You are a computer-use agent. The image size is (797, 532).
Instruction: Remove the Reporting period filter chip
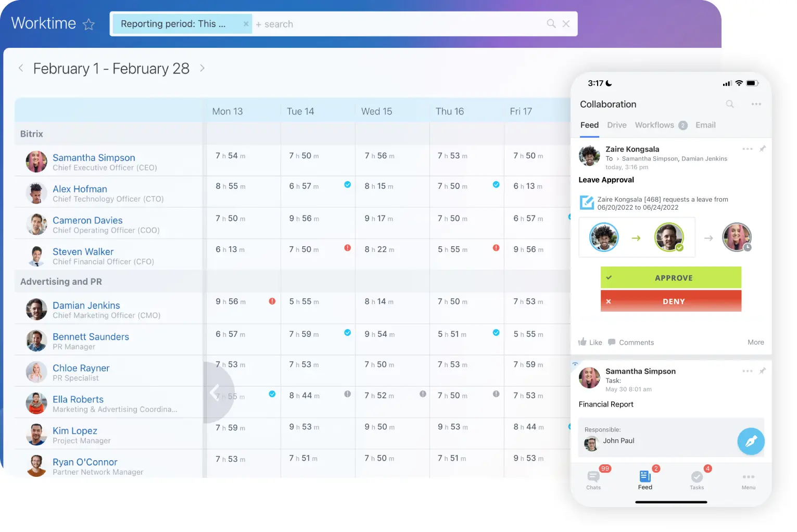[x=246, y=24]
